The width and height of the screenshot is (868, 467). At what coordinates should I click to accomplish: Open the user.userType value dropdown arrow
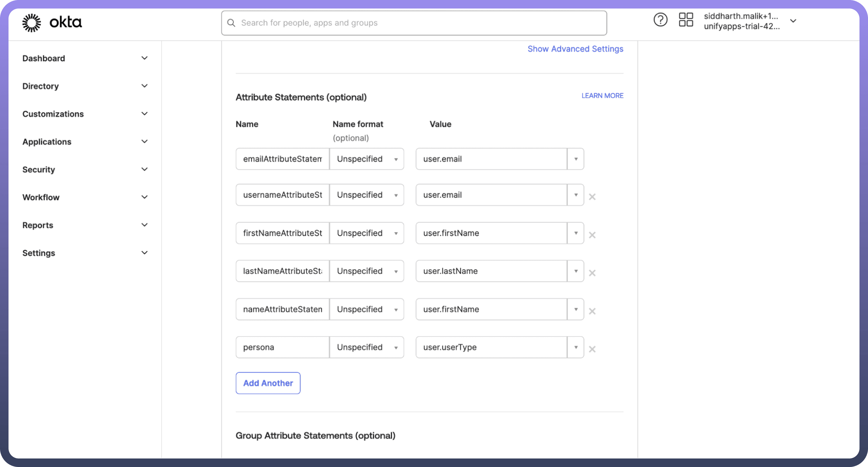576,347
